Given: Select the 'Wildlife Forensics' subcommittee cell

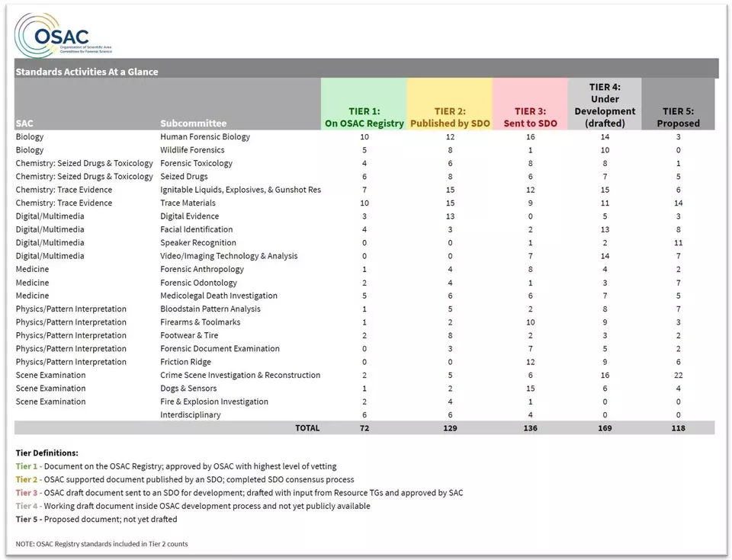Looking at the screenshot, I should tap(192, 150).
